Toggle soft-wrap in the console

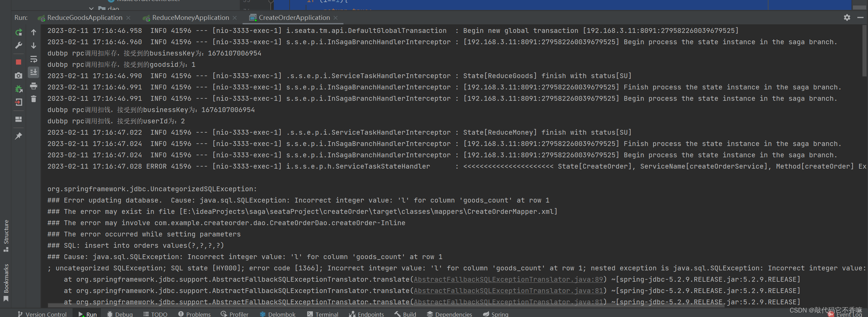click(34, 59)
